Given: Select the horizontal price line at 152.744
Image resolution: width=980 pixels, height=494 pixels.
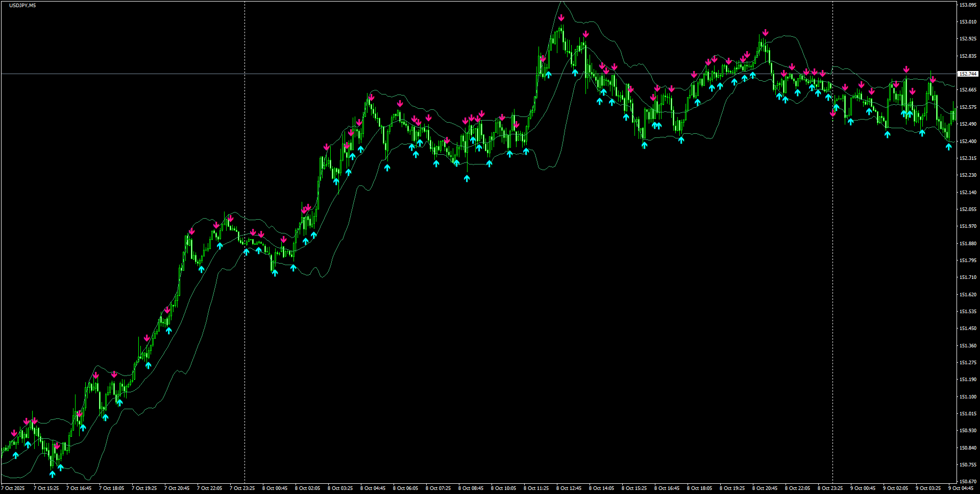Looking at the screenshot, I should tap(459, 73).
